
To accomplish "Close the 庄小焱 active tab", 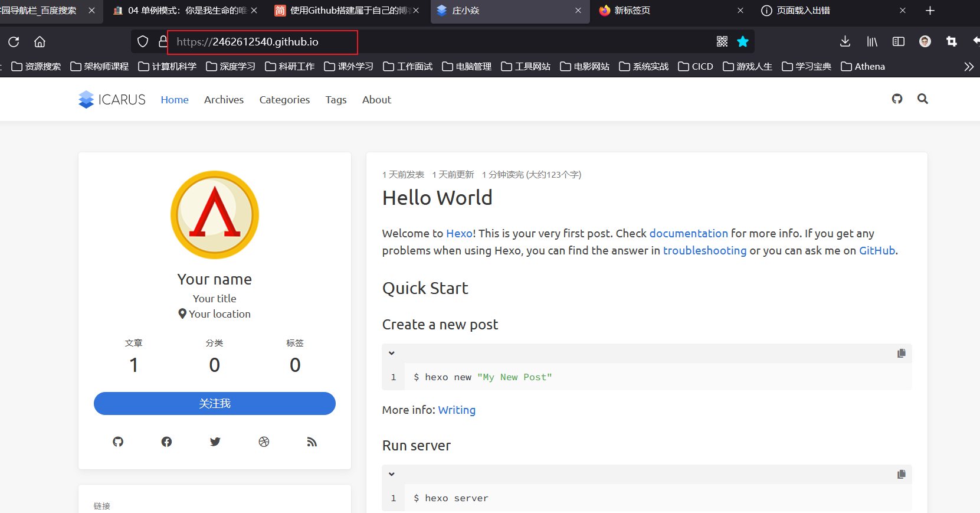I will 578,11.
